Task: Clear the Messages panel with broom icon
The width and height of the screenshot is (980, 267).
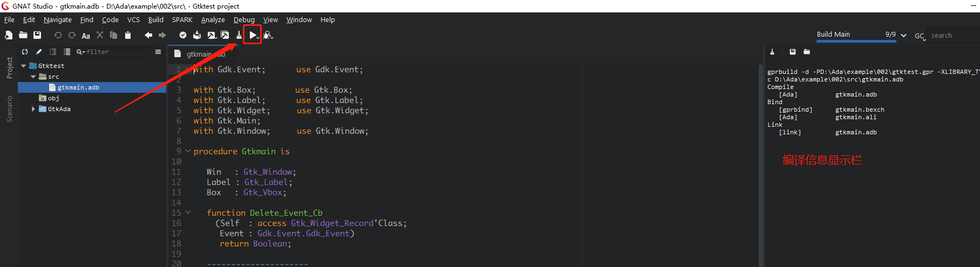Action: (x=772, y=52)
